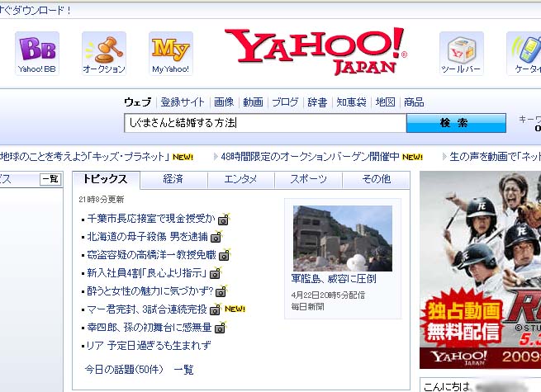Switch to the 経済 news tab
The image size is (541, 392).
(173, 180)
